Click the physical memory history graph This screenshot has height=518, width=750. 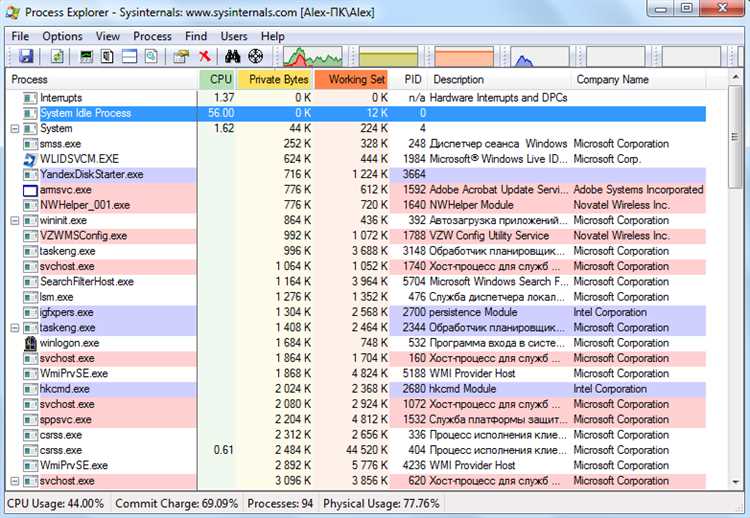tap(464, 56)
